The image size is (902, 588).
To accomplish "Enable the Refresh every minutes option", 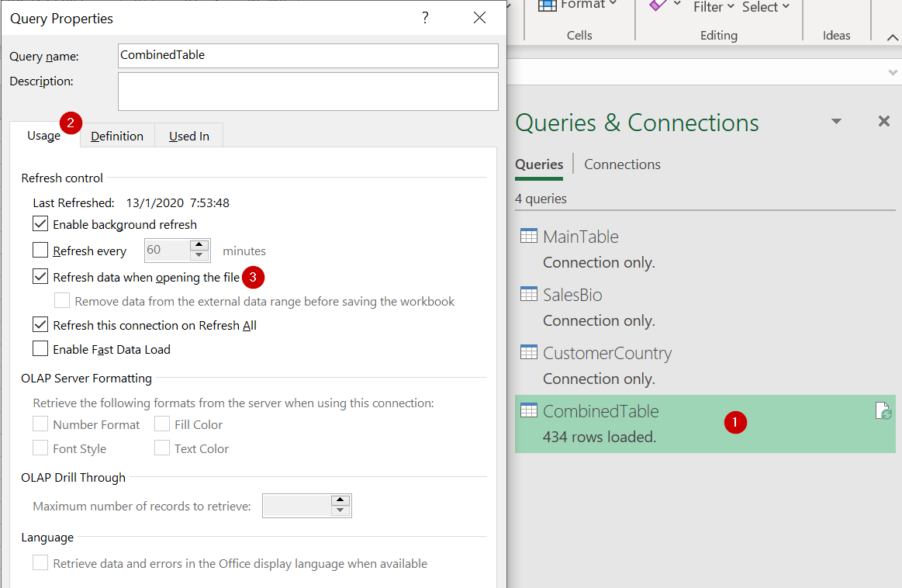I will click(39, 250).
